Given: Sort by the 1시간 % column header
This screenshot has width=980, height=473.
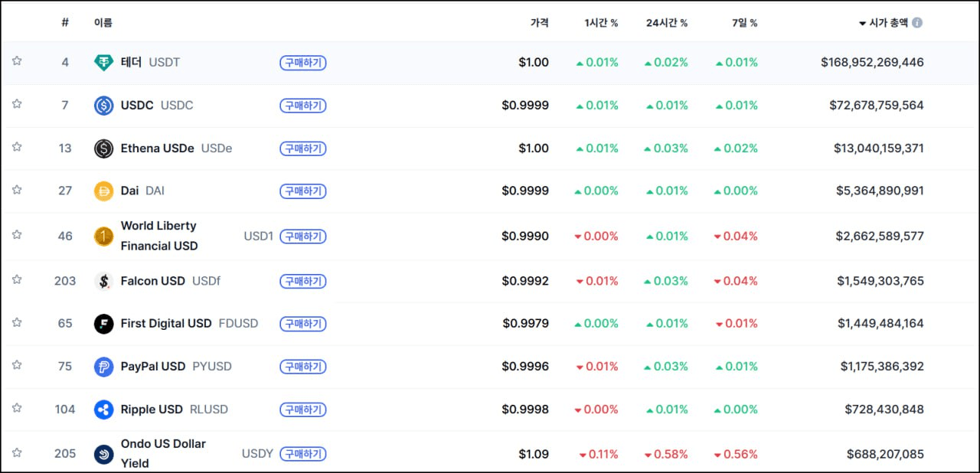Looking at the screenshot, I should pyautogui.click(x=601, y=23).
